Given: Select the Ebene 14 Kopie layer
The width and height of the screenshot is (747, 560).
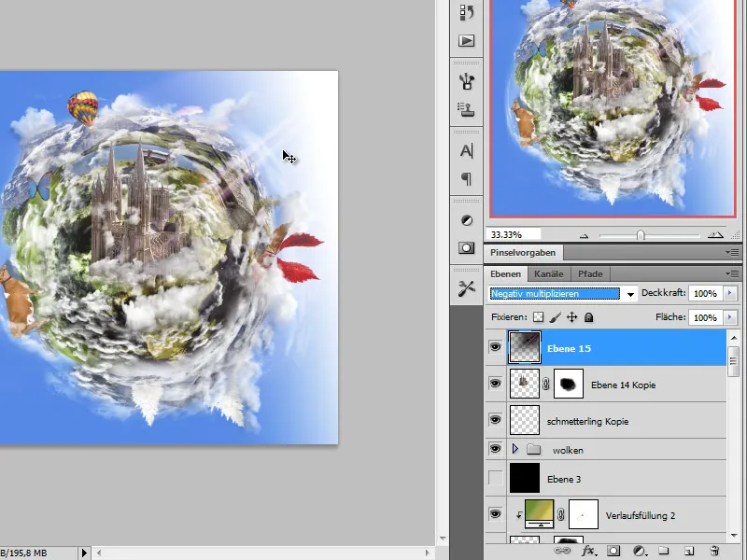Looking at the screenshot, I should pyautogui.click(x=617, y=385).
